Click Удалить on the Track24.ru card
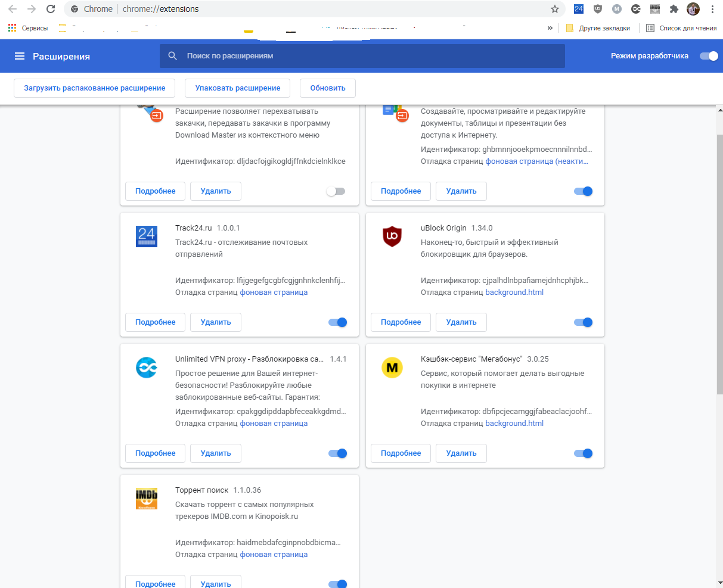This screenshot has width=723, height=588. [x=216, y=322]
